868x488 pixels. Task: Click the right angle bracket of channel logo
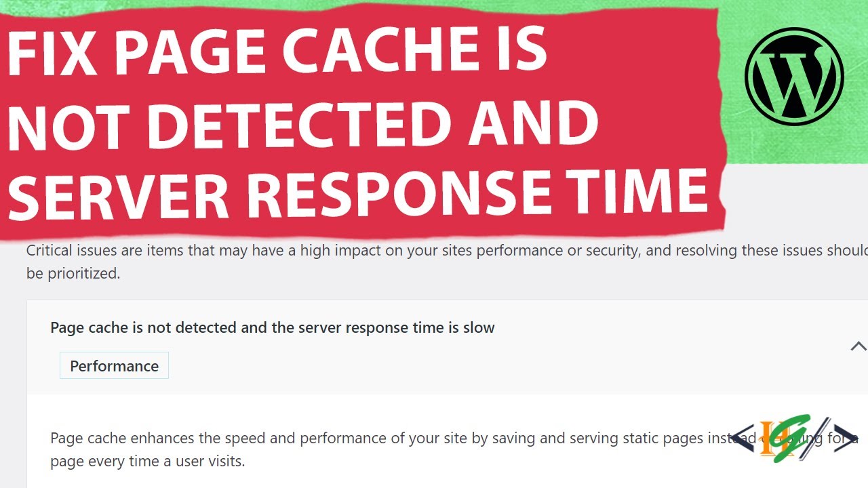[x=843, y=437]
